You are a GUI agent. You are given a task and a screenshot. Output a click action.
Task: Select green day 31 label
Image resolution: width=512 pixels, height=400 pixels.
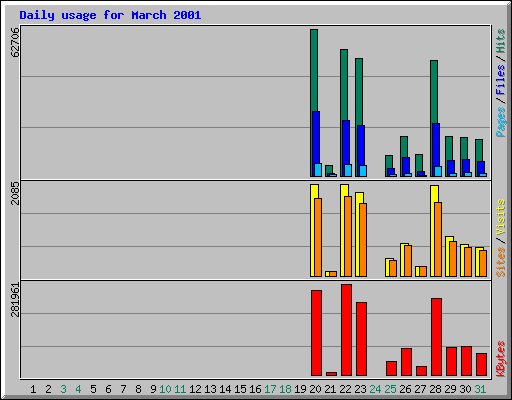point(480,389)
